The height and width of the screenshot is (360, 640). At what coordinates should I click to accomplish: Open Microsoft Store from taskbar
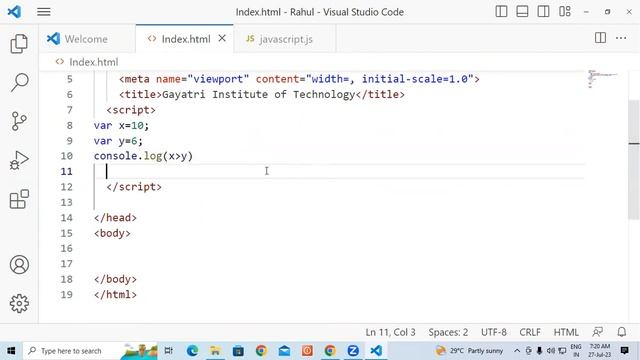(x=238, y=351)
